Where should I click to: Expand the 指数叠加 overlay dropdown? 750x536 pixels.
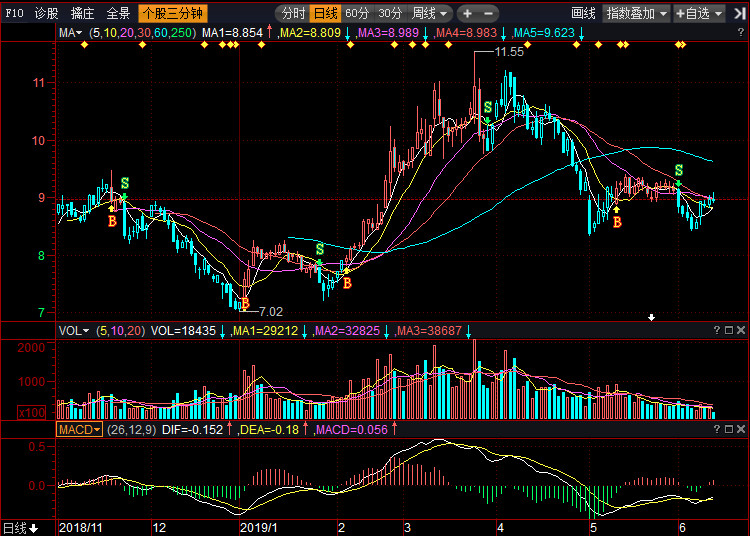tap(636, 14)
